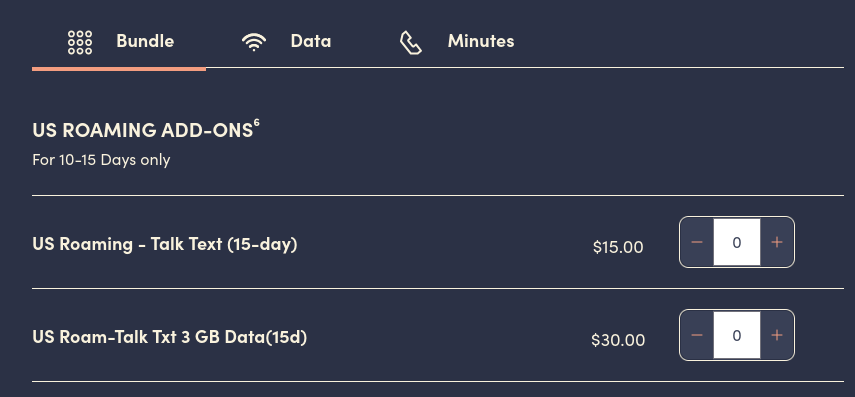The image size is (855, 397).
Task: Click the orange active tab underline indicator
Action: 119,69
